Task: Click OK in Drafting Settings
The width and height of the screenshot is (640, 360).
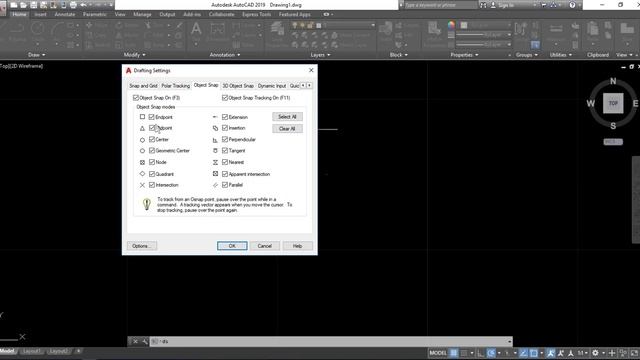Action: (x=232, y=246)
